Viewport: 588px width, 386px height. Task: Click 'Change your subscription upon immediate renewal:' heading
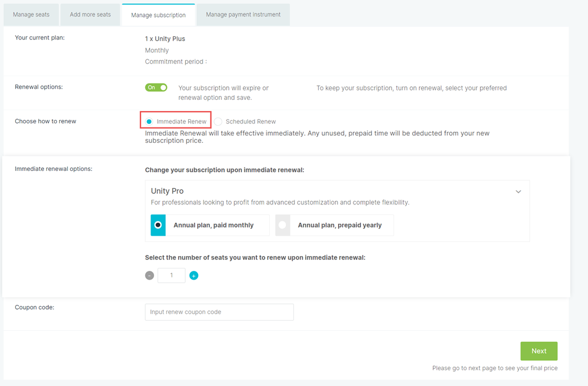pyautogui.click(x=225, y=170)
